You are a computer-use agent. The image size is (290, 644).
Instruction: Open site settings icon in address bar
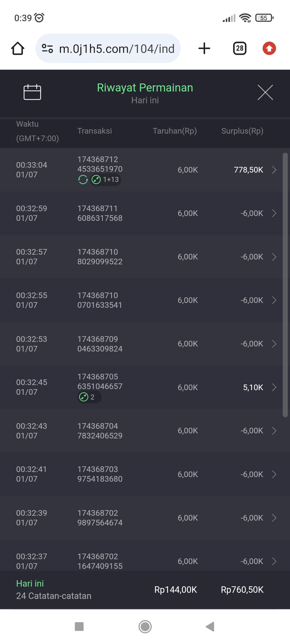[x=47, y=49]
